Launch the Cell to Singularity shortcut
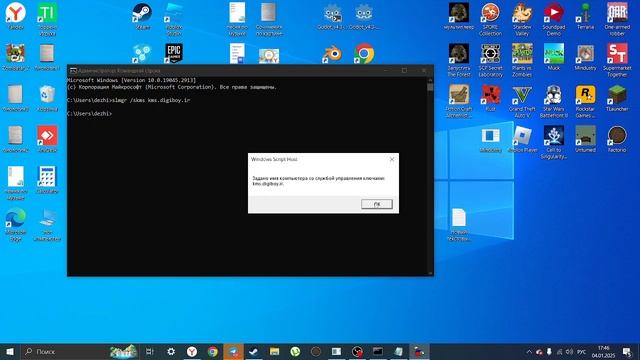Image resolution: width=640 pixels, height=360 pixels. point(553,142)
